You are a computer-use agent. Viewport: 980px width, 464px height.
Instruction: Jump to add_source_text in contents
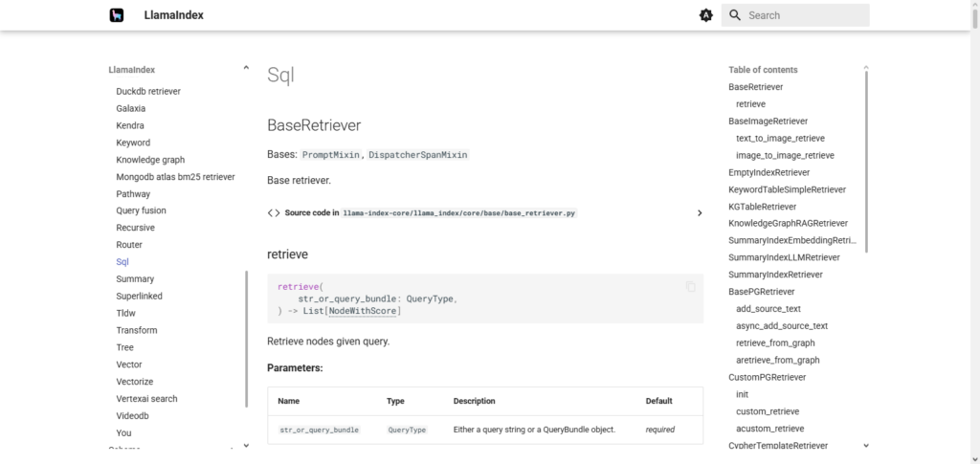[768, 309]
